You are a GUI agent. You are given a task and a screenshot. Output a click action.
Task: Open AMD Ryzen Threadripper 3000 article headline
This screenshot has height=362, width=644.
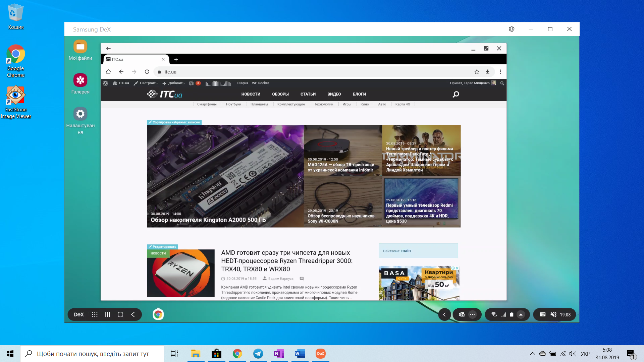point(287,261)
